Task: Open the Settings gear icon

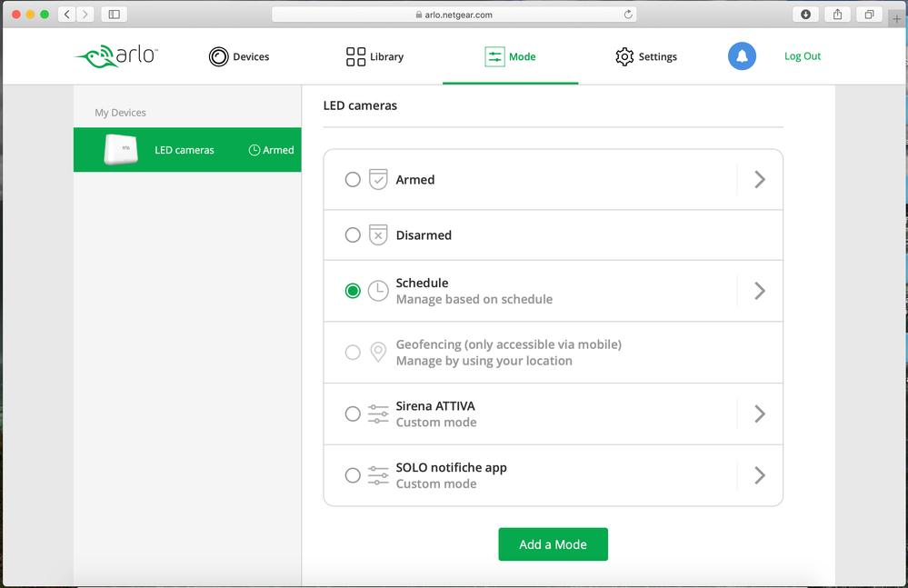Action: (x=624, y=56)
